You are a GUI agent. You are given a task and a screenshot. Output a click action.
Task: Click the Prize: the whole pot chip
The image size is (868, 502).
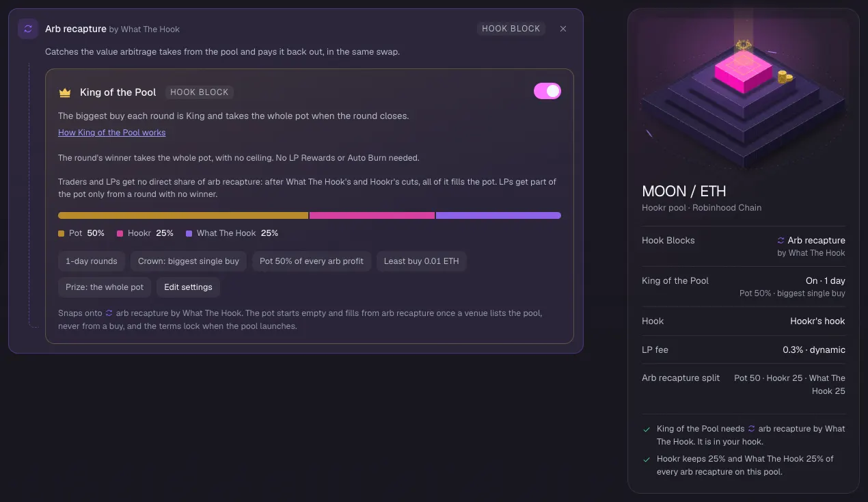pyautogui.click(x=105, y=287)
